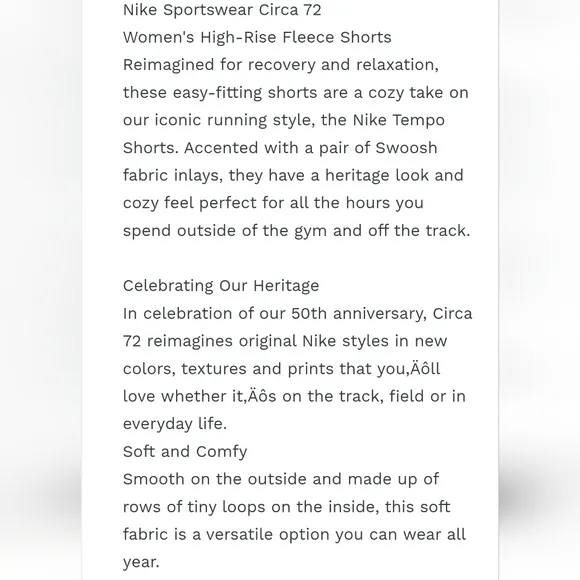Image resolution: width=580 pixels, height=580 pixels.
Task: Click the last word "year."
Action: (x=141, y=562)
